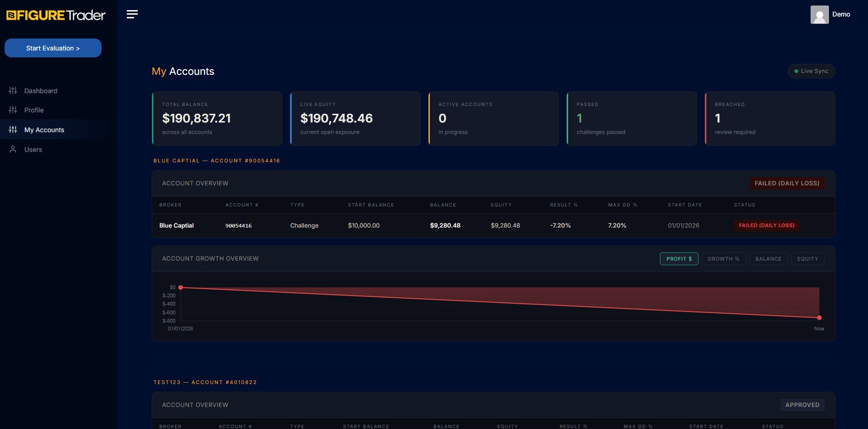Click the FAILED (DAILY LOSS) status badge
Image resolution: width=868 pixels, height=429 pixels.
pyautogui.click(x=786, y=183)
